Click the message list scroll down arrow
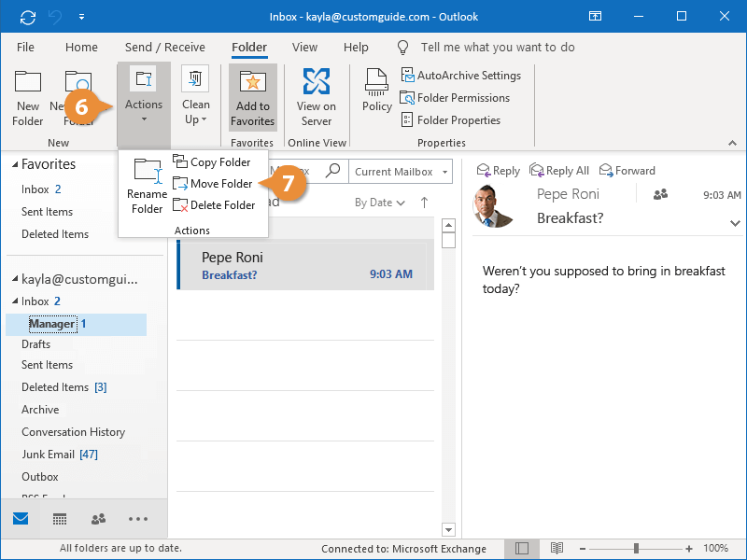747x560 pixels. click(448, 529)
